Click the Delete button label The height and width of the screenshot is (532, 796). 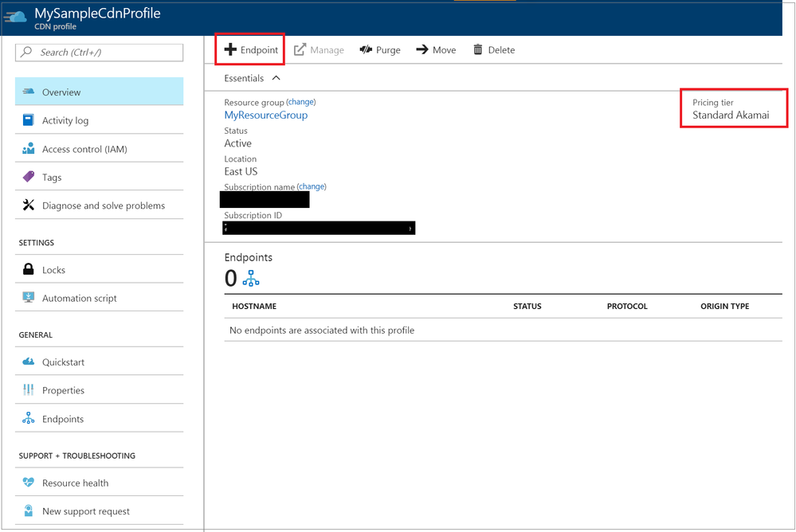[x=501, y=49]
